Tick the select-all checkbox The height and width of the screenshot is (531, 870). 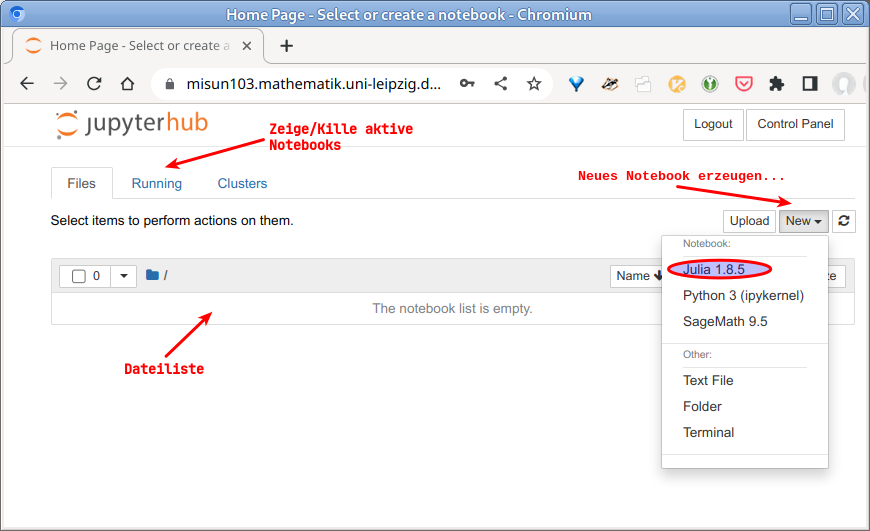tap(79, 276)
